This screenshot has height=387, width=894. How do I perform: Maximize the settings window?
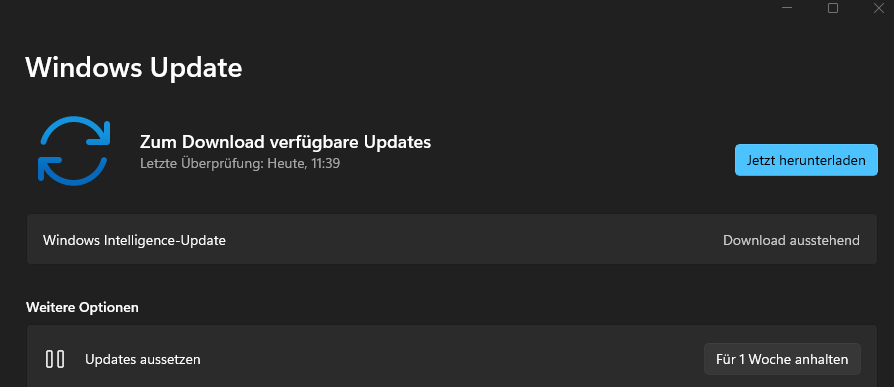[x=833, y=8]
